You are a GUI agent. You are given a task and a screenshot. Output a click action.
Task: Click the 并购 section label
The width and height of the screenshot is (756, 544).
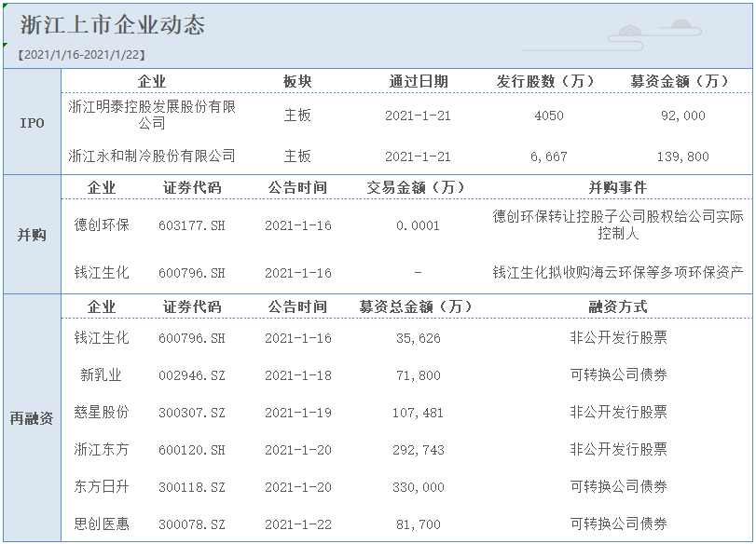(x=32, y=235)
